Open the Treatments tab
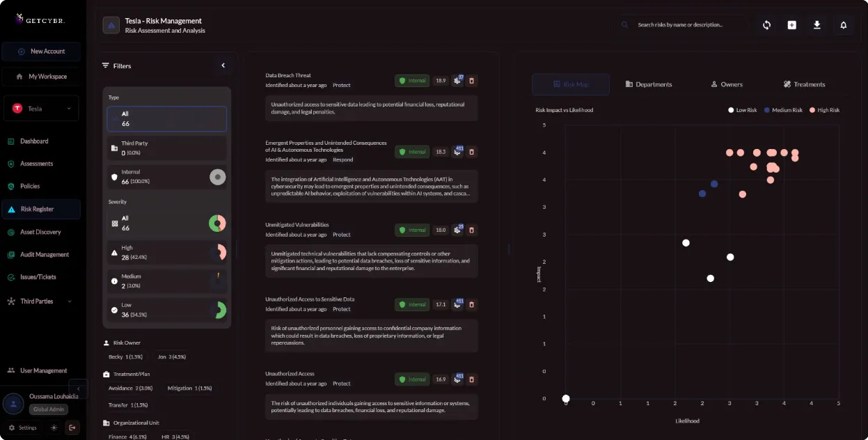 tap(804, 84)
